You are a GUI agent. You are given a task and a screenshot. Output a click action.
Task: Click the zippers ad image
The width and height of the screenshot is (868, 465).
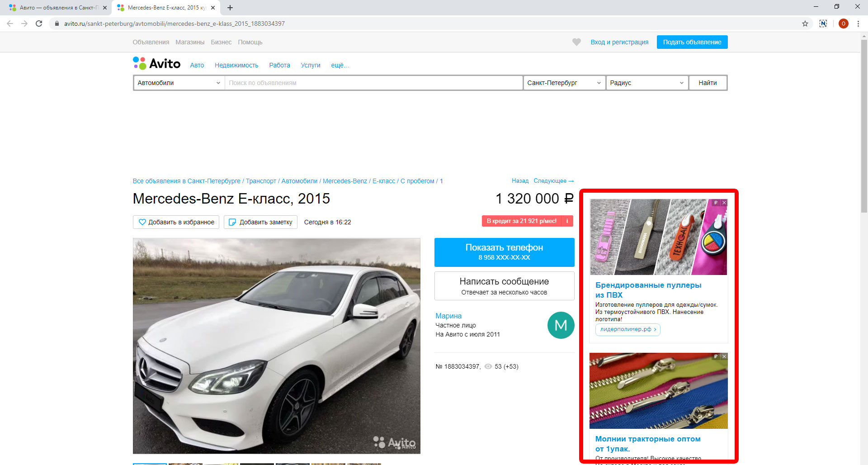coord(659,391)
